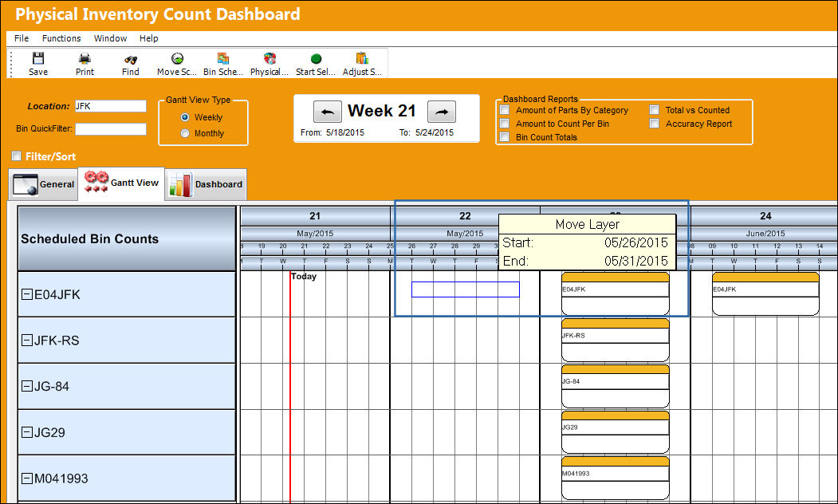Collapse the JG-84 bin row

click(x=27, y=386)
